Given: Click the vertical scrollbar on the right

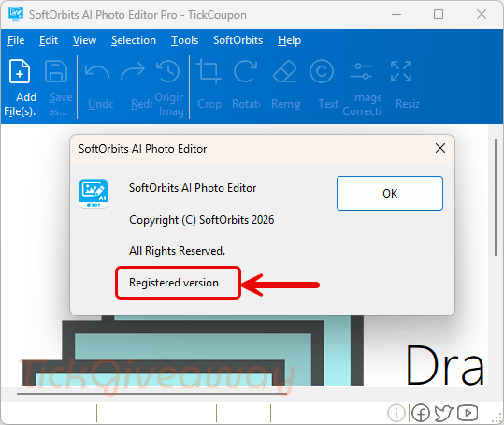Looking at the screenshot, I should [496, 198].
